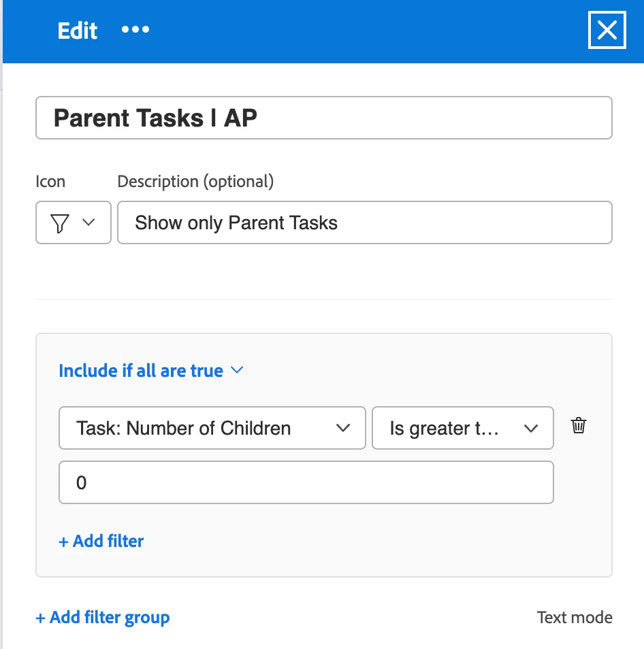
Task: Click the '+ Add filter' link
Action: 101,542
